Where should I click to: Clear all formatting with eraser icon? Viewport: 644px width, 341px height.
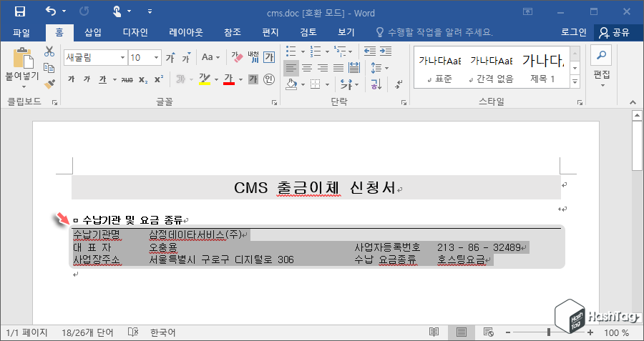(x=237, y=58)
